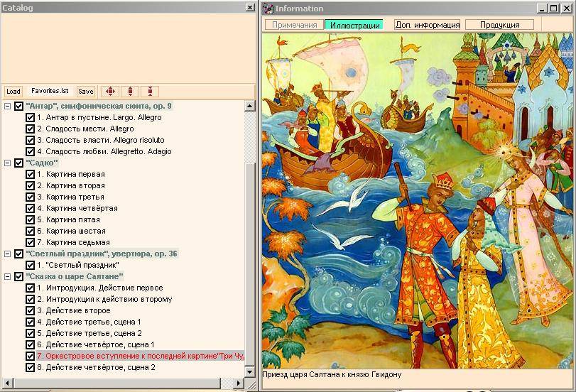Toggle checkbox for Картина первая
The image size is (576, 392).
[x=30, y=174]
